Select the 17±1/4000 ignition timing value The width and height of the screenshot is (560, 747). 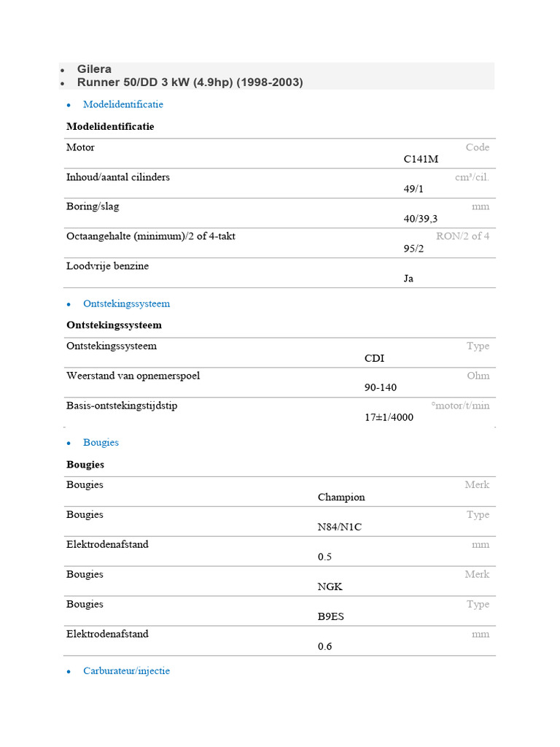coord(389,418)
